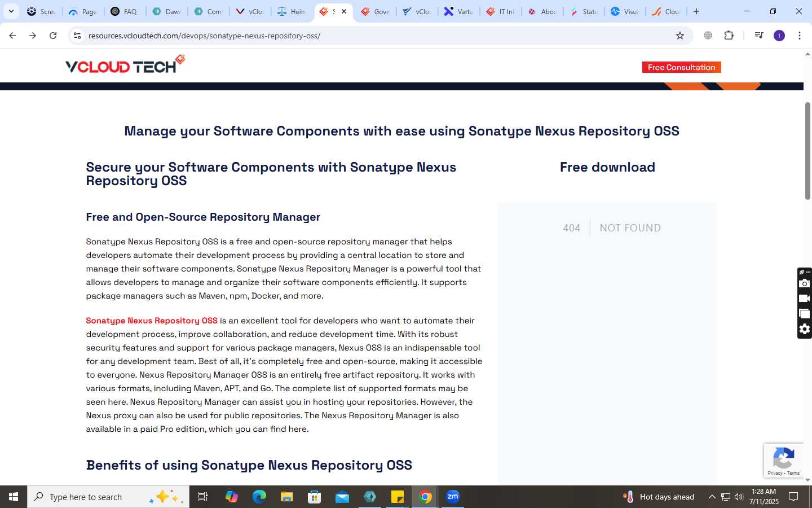Switch to the Gove tab
The image size is (812, 508).
375,11
